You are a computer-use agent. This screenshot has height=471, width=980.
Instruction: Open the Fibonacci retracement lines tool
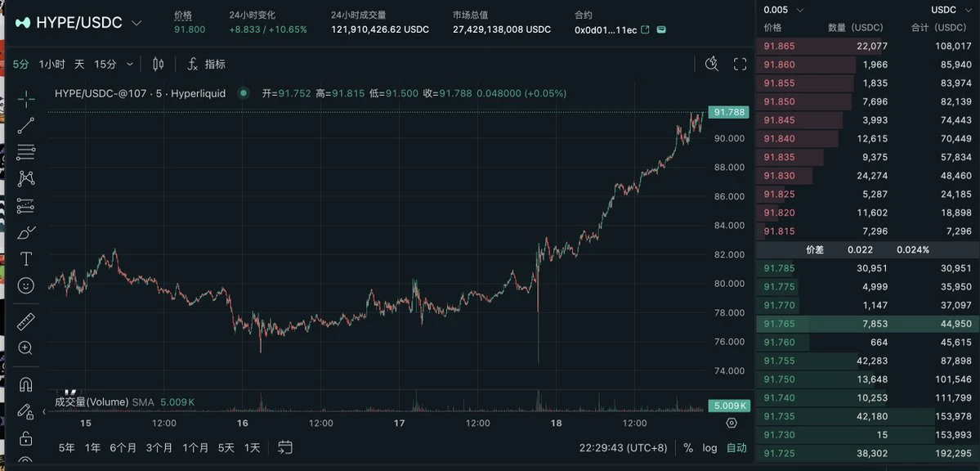[x=25, y=152]
